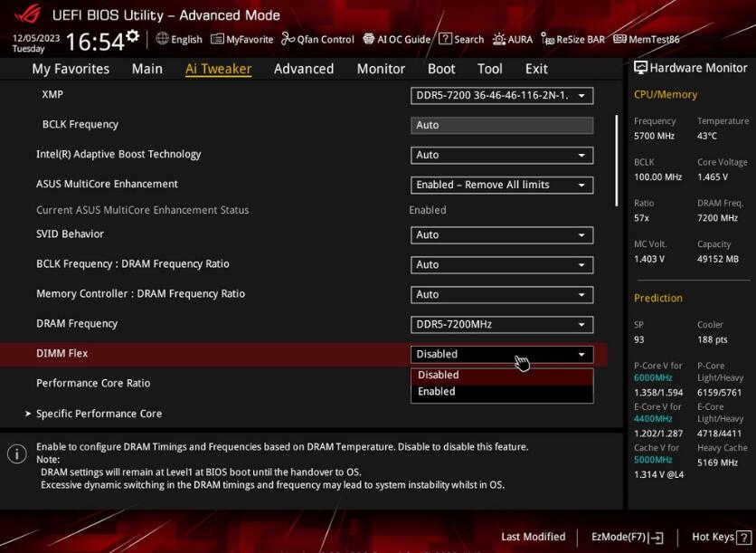This screenshot has height=553, width=756.
Task: Click the date 12/05/2023 Tuesday
Action: [35, 43]
